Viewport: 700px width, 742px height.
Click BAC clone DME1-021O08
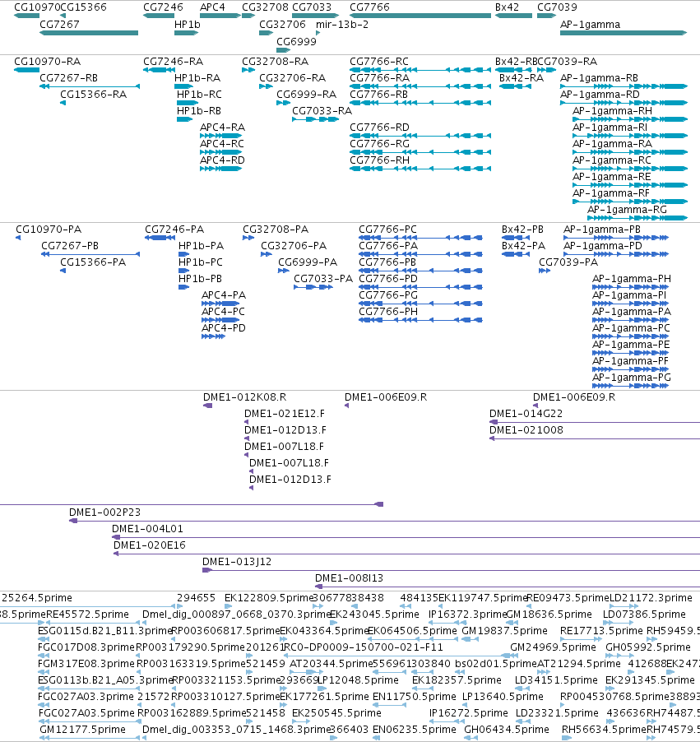pyautogui.click(x=526, y=430)
